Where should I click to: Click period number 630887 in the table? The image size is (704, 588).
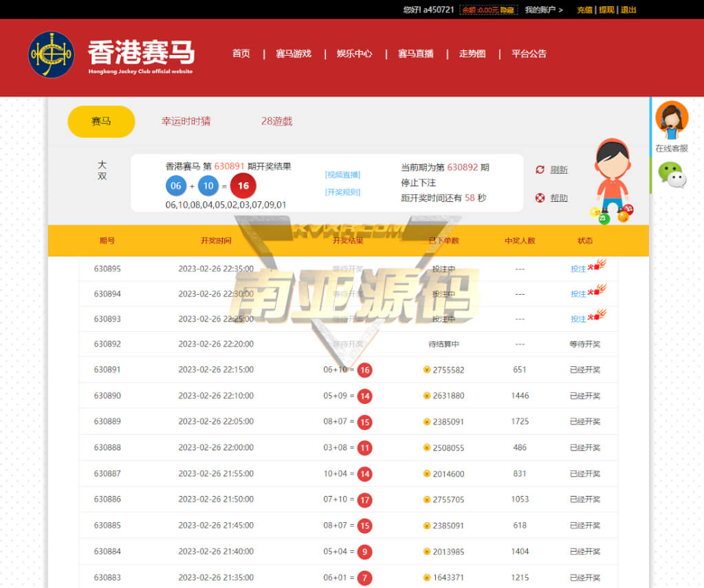pyautogui.click(x=107, y=474)
